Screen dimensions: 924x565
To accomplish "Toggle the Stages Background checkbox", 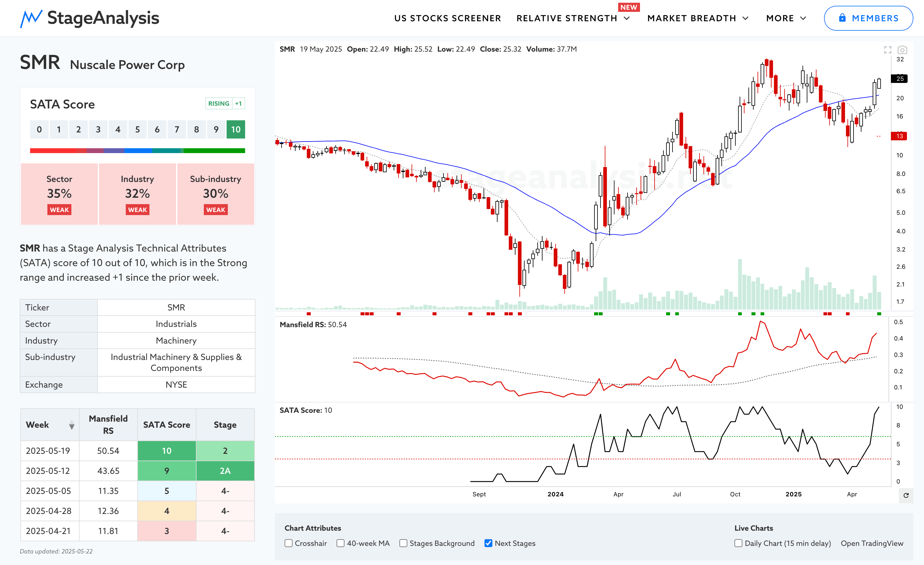I will (x=403, y=543).
